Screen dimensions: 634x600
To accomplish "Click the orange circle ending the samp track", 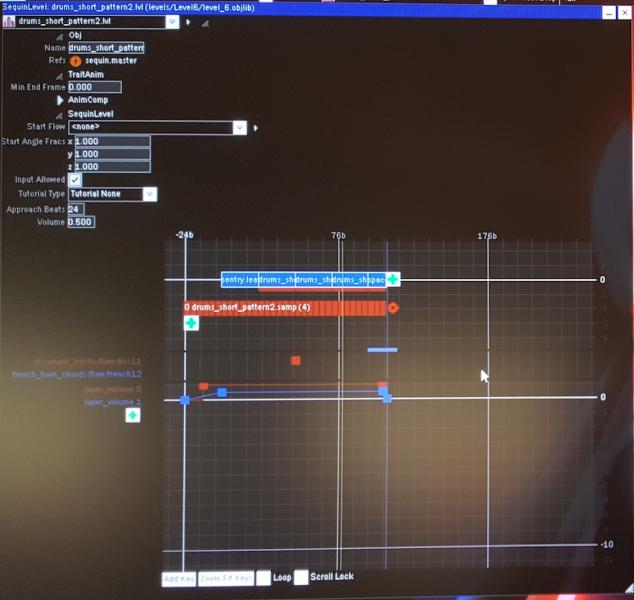I will pyautogui.click(x=393, y=308).
